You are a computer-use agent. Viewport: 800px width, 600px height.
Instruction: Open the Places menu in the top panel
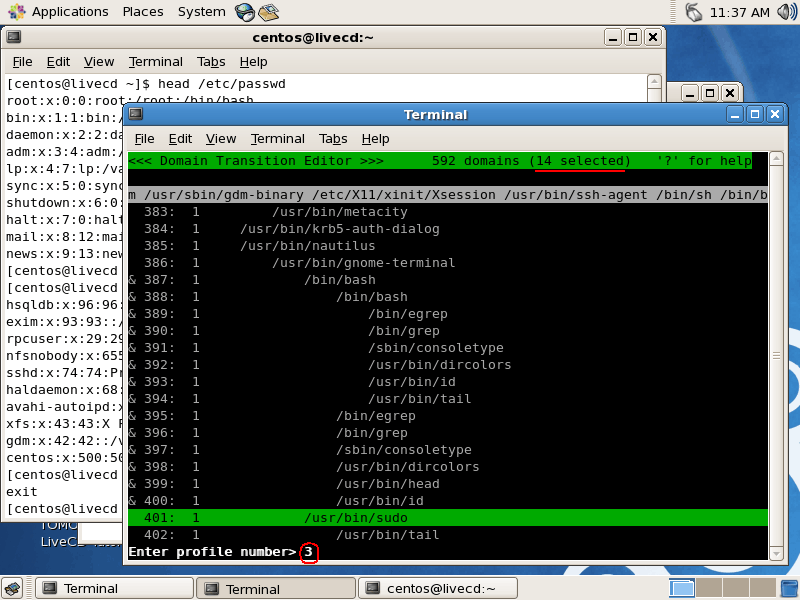pyautogui.click(x=143, y=12)
